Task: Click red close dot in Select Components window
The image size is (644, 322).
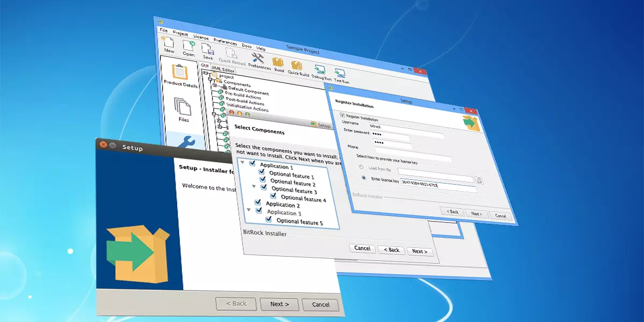Action: pos(232,113)
